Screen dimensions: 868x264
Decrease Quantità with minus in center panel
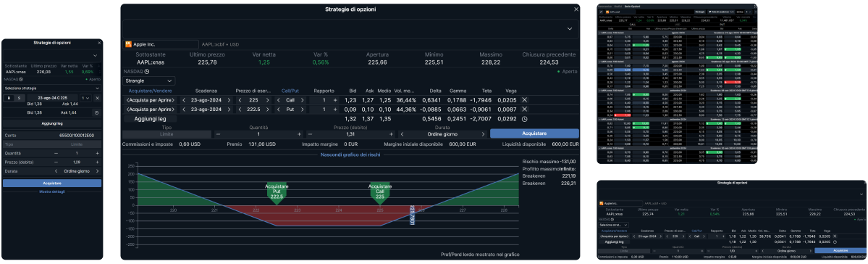pyautogui.click(x=218, y=133)
